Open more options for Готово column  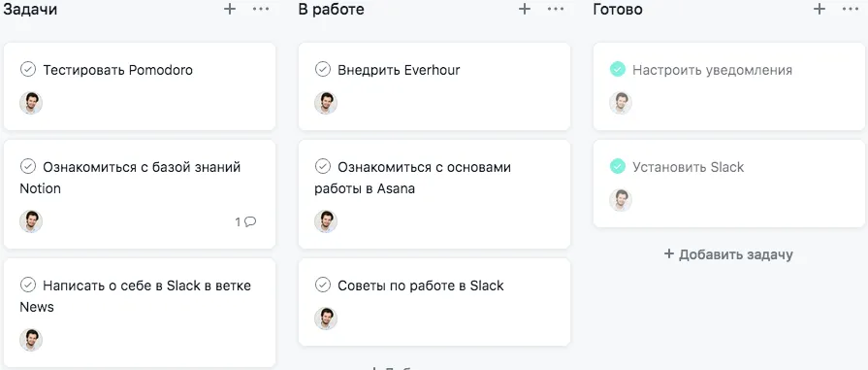851,9
